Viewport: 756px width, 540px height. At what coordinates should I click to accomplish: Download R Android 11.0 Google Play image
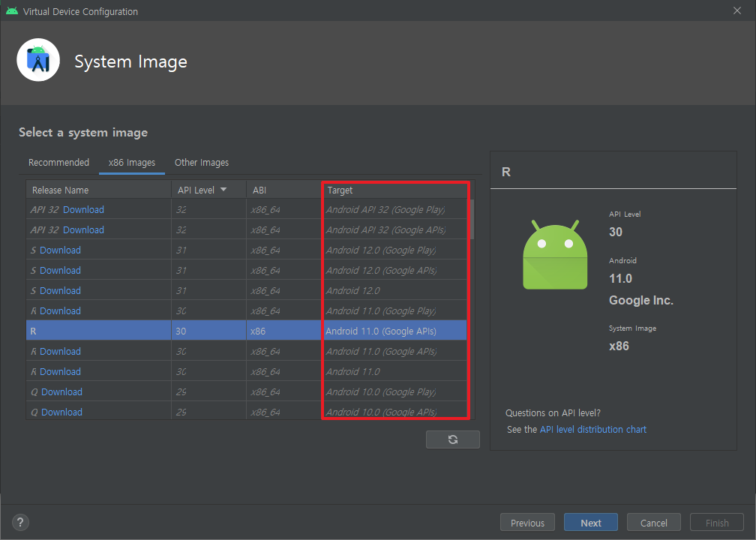[x=60, y=311]
